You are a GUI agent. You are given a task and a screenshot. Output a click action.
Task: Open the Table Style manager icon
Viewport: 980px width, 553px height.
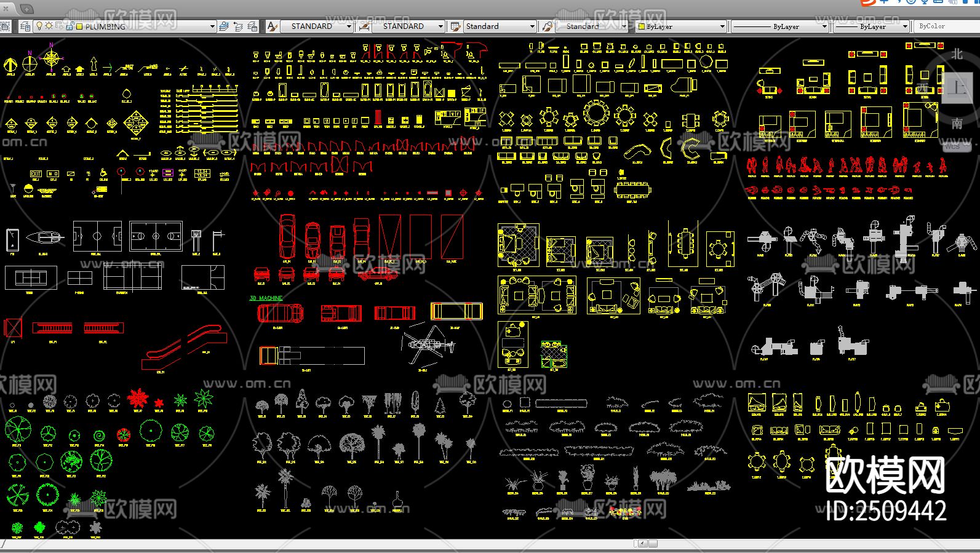pos(455,26)
